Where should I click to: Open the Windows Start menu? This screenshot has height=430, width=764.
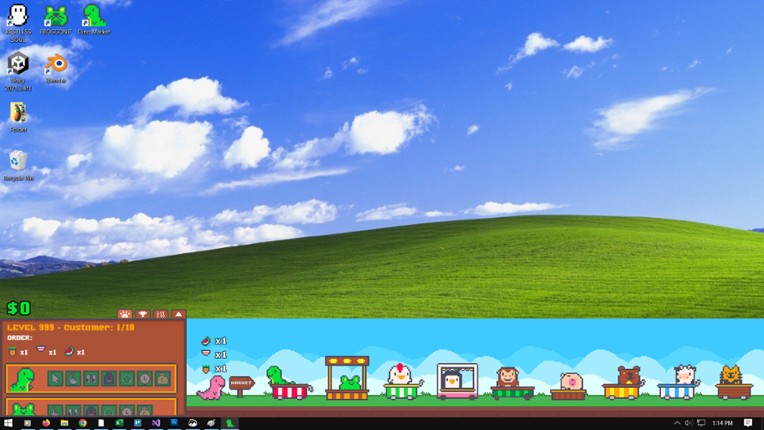pos(8,423)
